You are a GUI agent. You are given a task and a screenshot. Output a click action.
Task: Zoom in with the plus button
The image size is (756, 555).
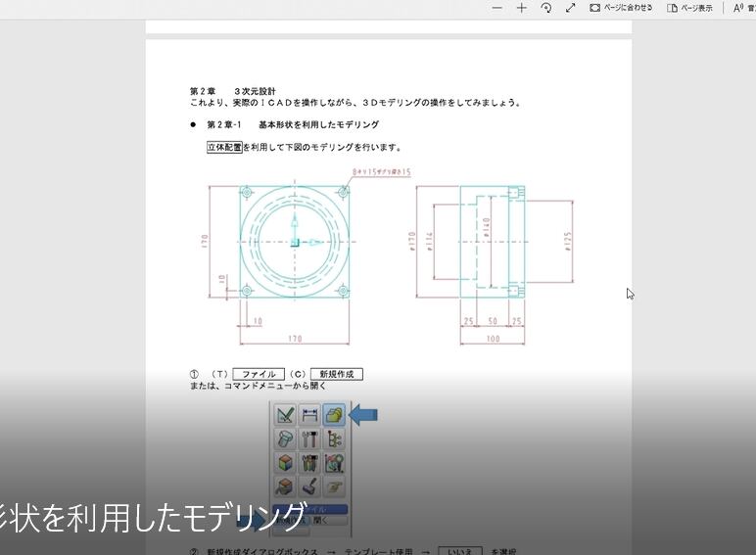coord(521,8)
